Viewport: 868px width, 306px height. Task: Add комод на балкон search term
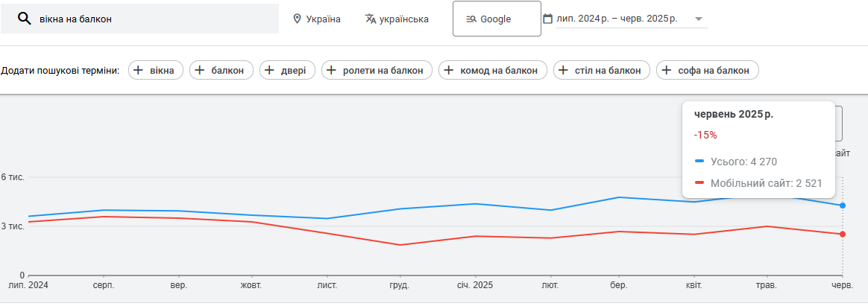(x=493, y=70)
